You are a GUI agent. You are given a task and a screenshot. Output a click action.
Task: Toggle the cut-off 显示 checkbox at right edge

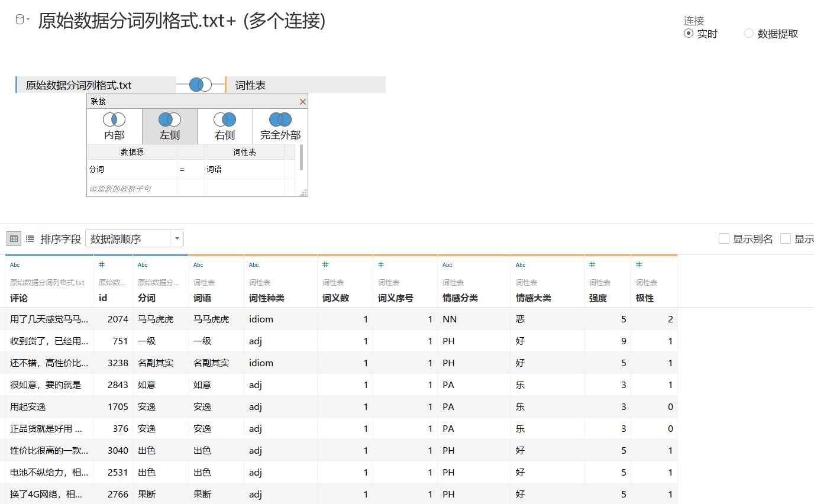[x=786, y=238]
